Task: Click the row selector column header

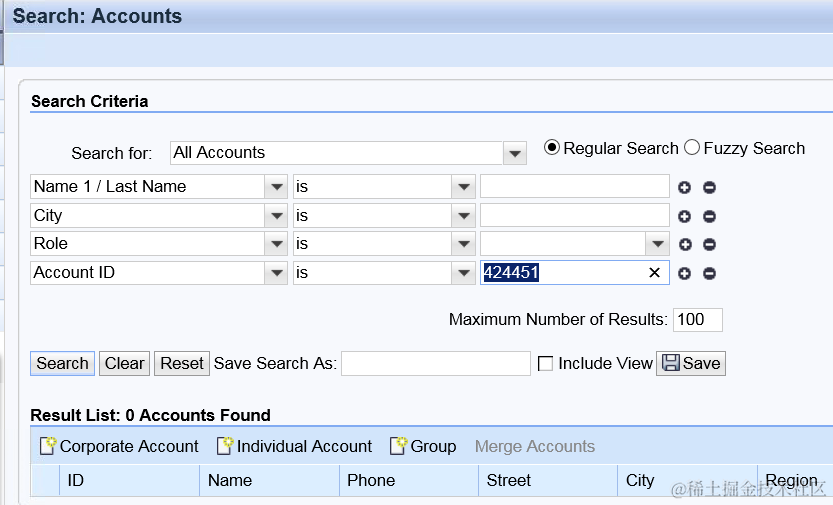Action: 45,481
